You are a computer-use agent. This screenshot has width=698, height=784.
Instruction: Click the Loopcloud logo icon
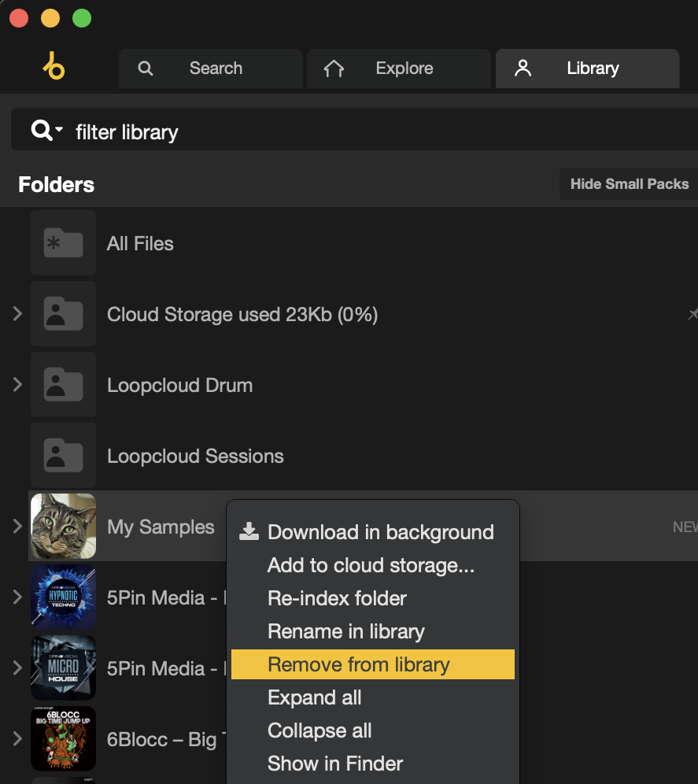click(x=54, y=66)
